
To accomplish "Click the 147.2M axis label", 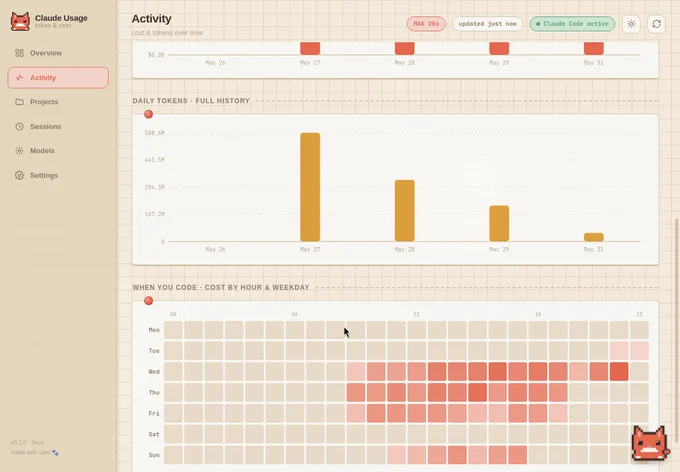I will pos(155,214).
